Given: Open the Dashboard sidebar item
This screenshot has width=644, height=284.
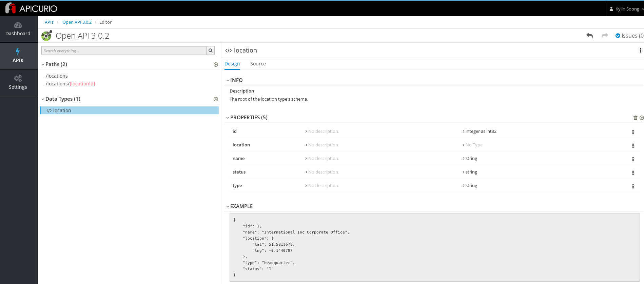Looking at the screenshot, I should (x=18, y=29).
